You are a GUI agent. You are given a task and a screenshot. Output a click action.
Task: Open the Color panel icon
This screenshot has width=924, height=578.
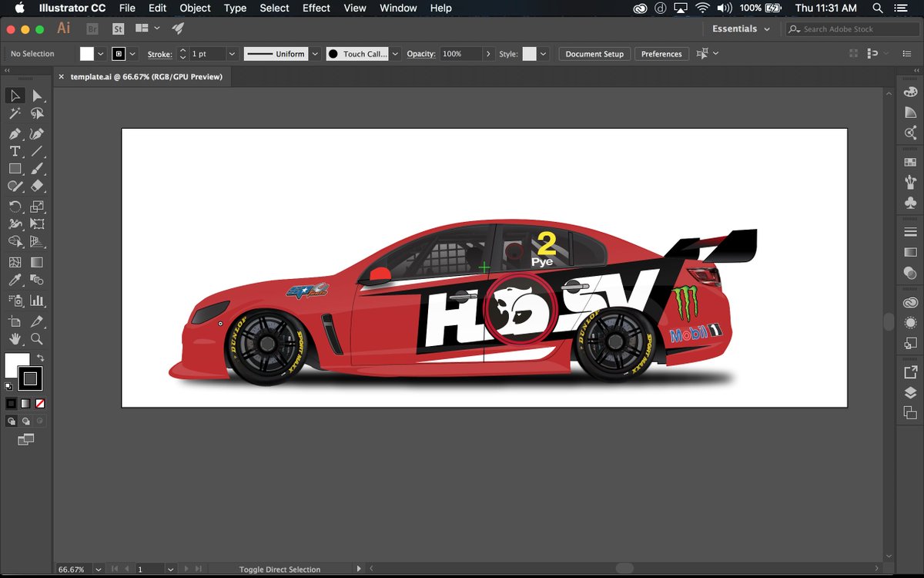pyautogui.click(x=910, y=93)
